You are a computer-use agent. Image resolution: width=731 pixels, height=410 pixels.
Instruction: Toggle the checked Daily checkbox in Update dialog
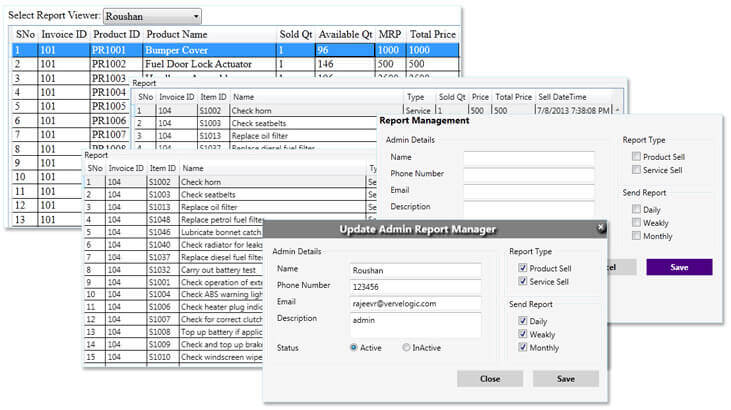tap(522, 321)
